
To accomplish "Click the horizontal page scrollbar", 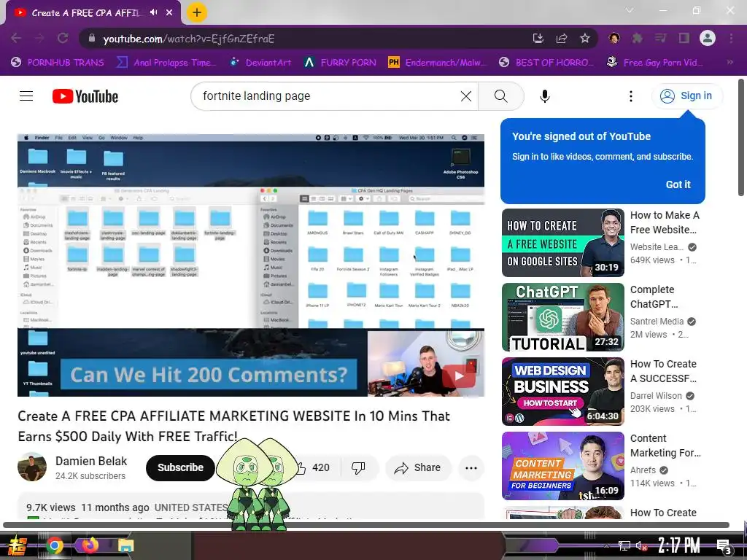I will (x=366, y=525).
